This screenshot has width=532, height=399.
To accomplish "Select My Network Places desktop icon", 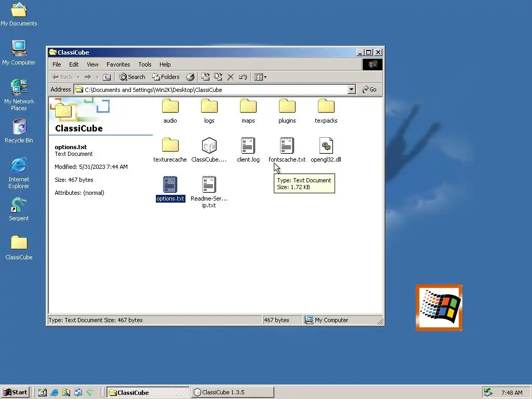I will click(19, 95).
